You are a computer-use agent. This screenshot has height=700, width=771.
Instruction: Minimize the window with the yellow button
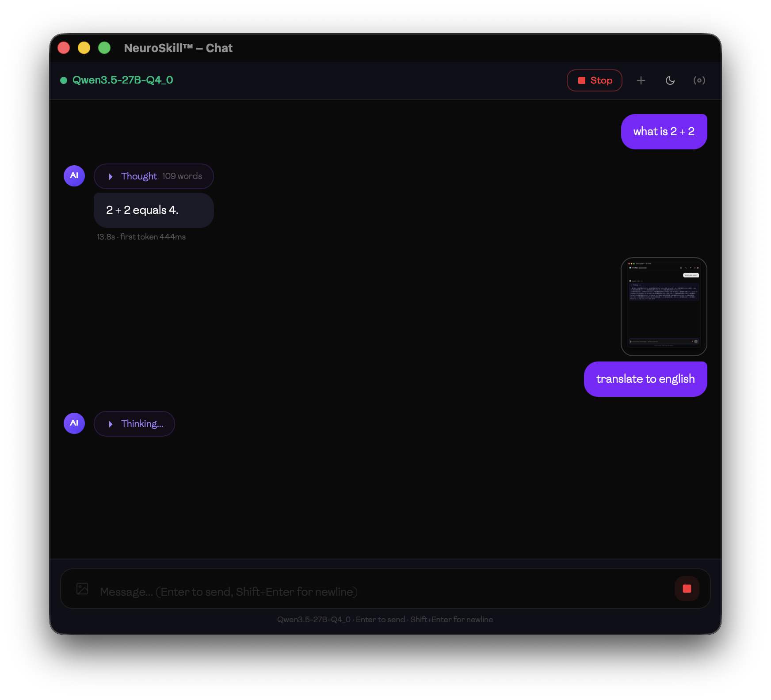tap(84, 48)
